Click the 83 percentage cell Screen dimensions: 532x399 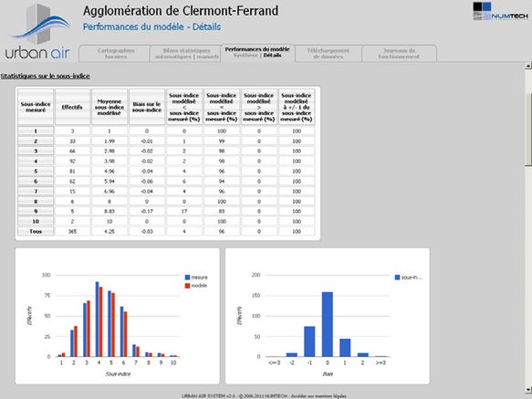pyautogui.click(x=222, y=211)
